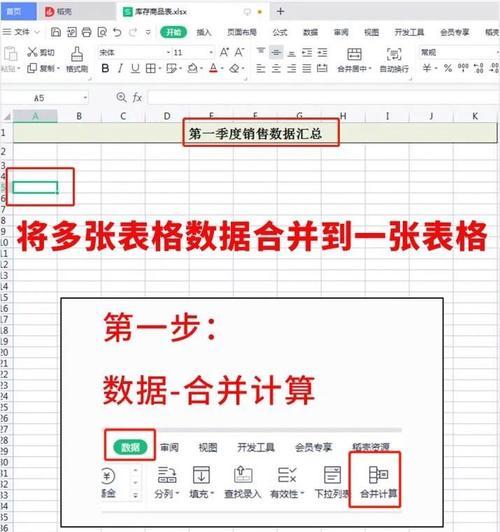Toggle Auto Wrap (自动换行) text

click(394, 60)
